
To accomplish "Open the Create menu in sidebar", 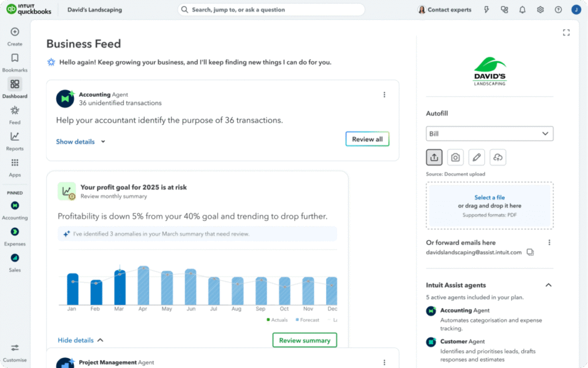I will click(14, 36).
